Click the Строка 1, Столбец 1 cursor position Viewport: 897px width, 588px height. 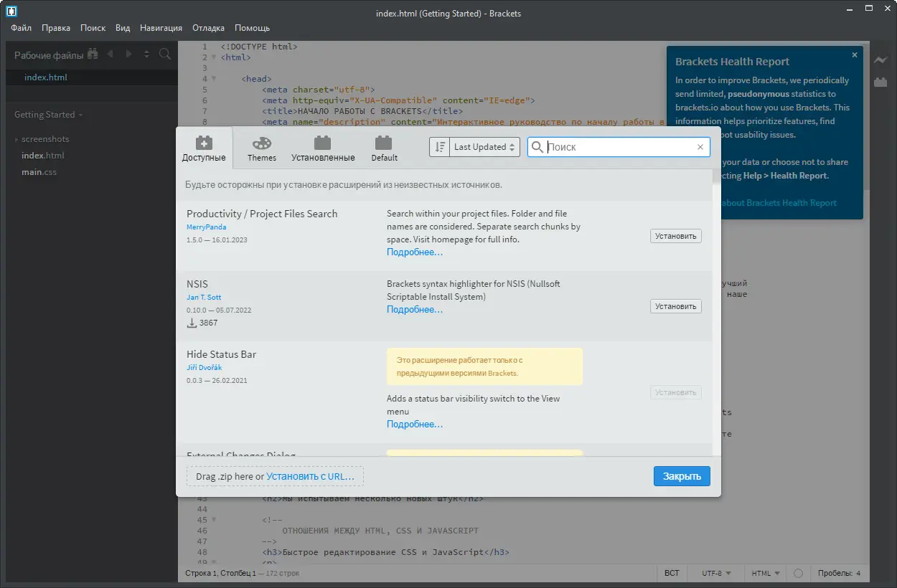(x=220, y=574)
